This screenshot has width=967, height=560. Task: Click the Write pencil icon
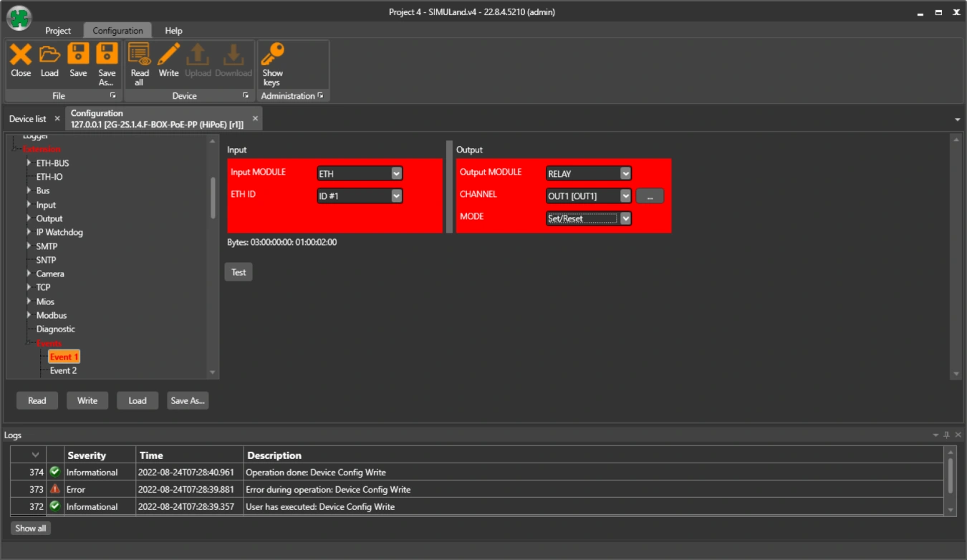pos(168,55)
